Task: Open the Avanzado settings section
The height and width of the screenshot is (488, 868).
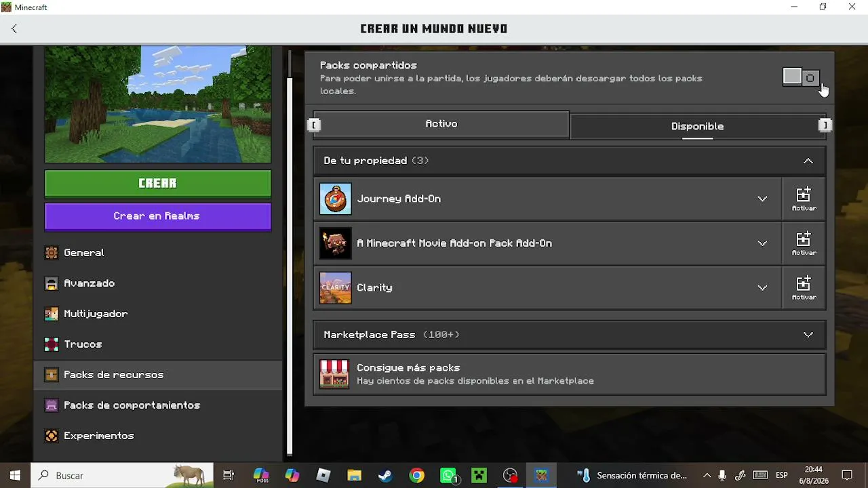Action: (x=157, y=283)
